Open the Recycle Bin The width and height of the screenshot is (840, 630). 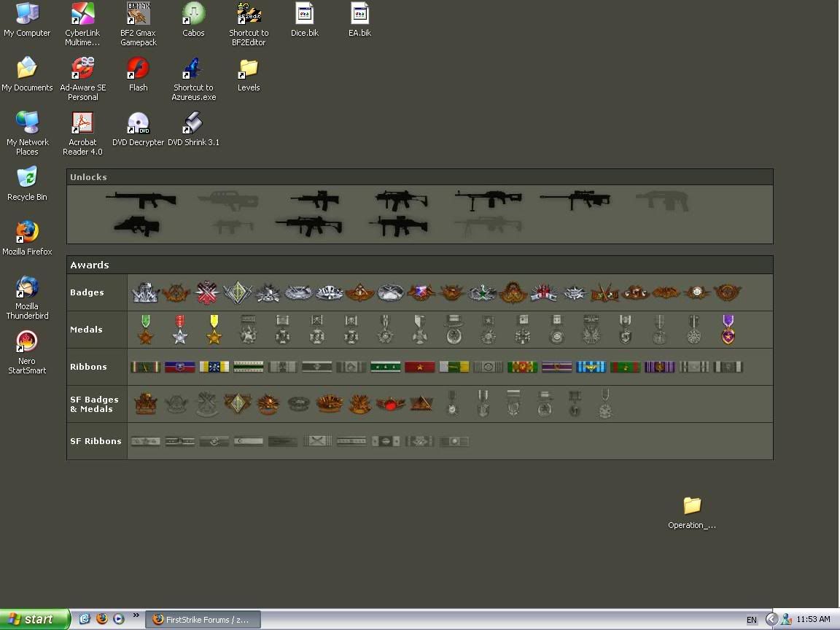click(x=27, y=184)
